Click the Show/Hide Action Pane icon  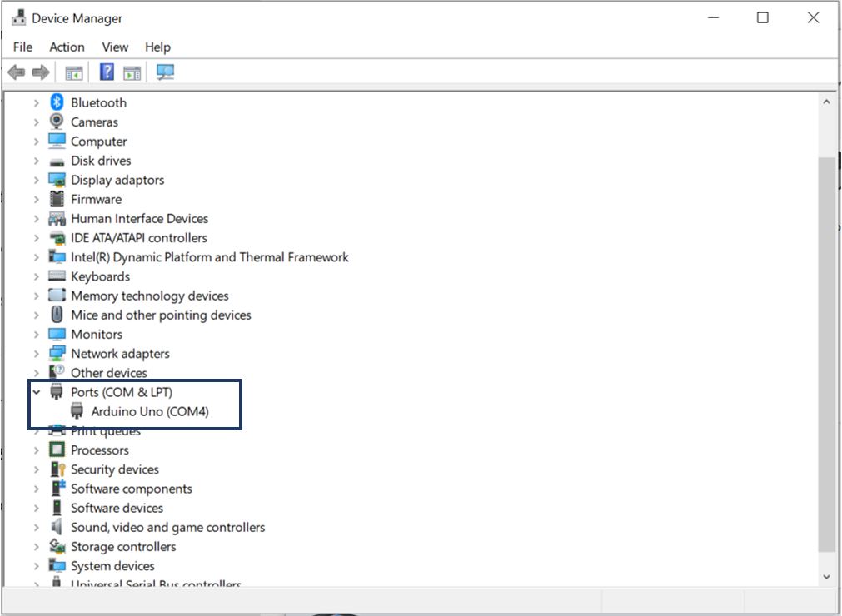click(132, 72)
